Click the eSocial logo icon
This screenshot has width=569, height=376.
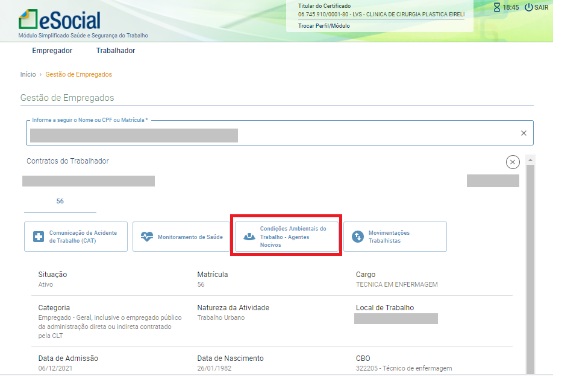point(28,19)
